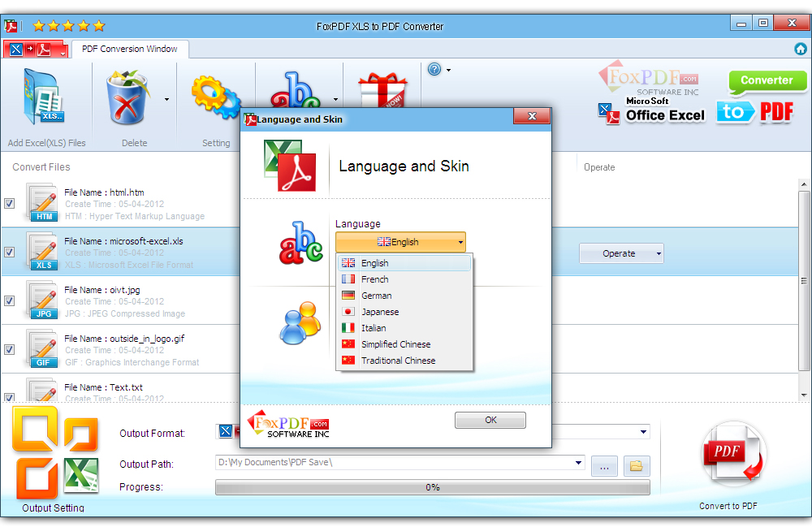This screenshot has height=527, width=812.
Task: Click the html.htm file icon
Action: 42,203
